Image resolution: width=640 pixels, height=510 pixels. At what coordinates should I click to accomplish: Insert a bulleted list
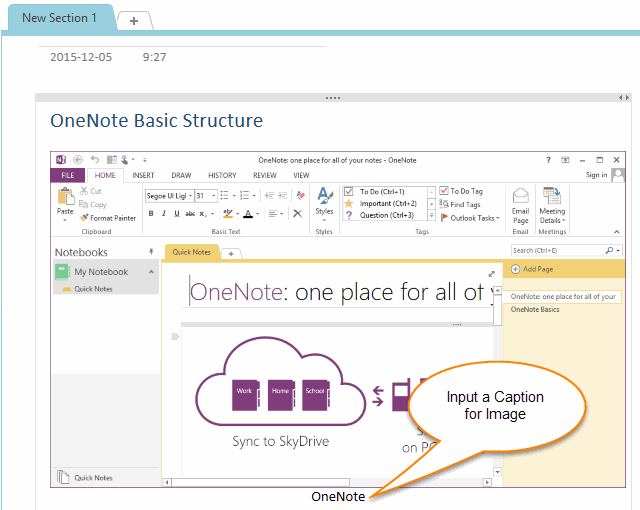224,195
